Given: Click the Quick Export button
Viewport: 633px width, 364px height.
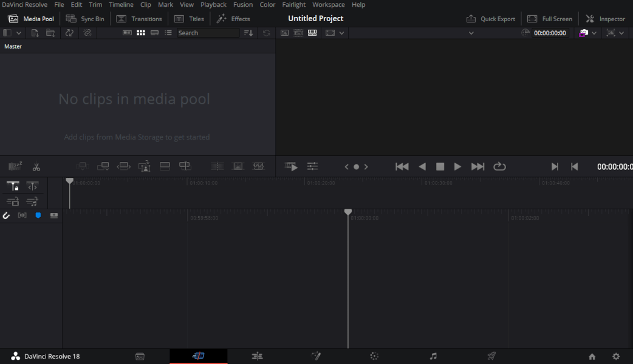Looking at the screenshot, I should tap(491, 18).
